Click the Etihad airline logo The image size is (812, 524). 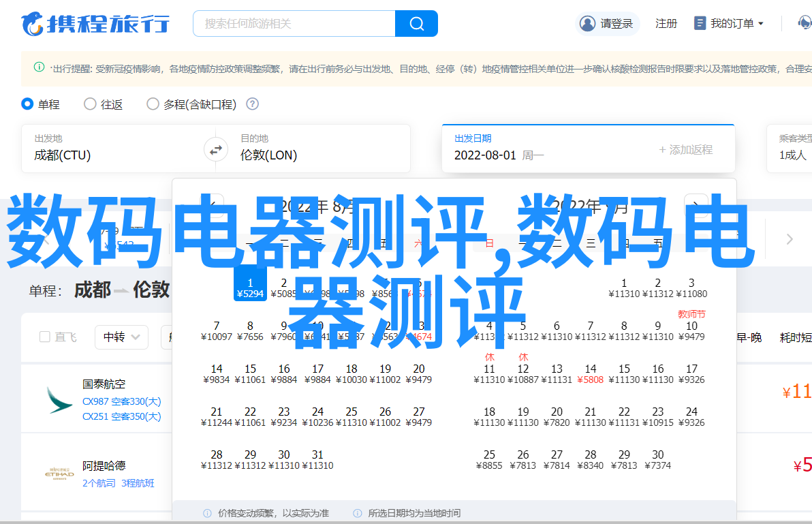coord(59,474)
